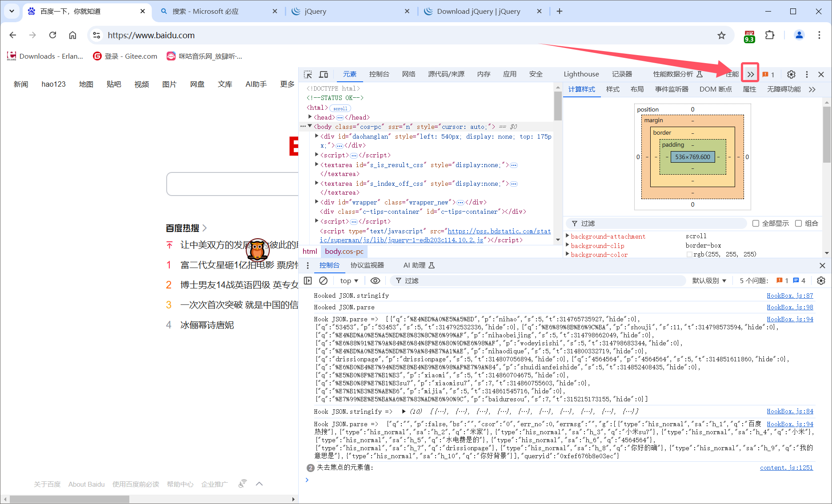Image resolution: width=832 pixels, height=504 pixels.
Task: Select body.cos-pc breadcrumb
Action: 344,251
